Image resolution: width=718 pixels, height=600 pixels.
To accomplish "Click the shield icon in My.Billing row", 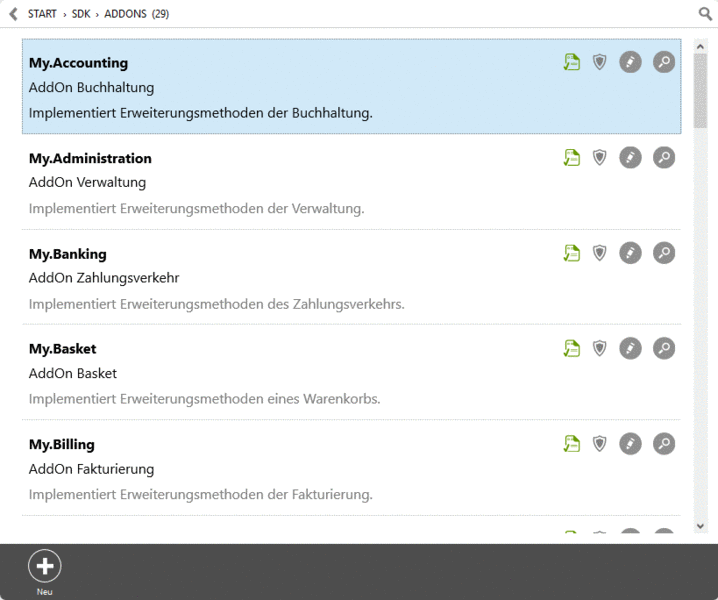I will tap(599, 444).
